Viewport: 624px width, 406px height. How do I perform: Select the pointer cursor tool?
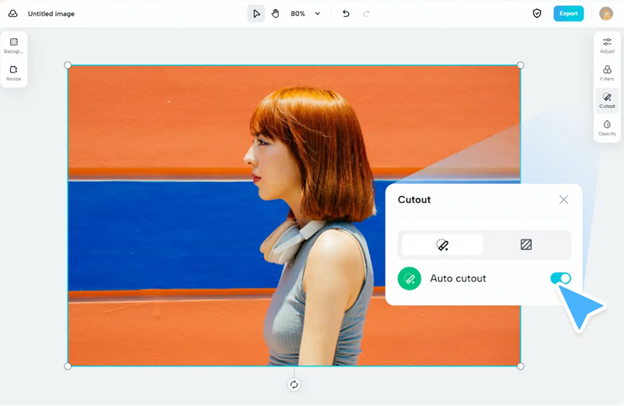(257, 14)
